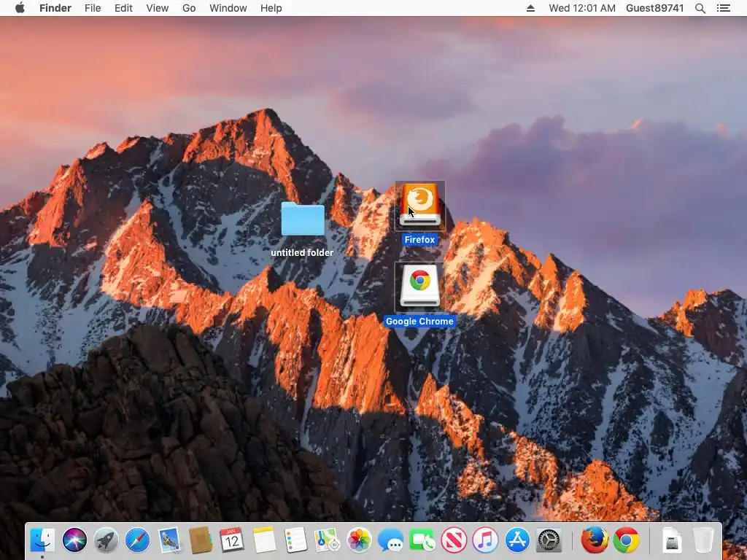The height and width of the screenshot is (560, 747).
Task: Open Photos app in the Dock
Action: coord(359,540)
